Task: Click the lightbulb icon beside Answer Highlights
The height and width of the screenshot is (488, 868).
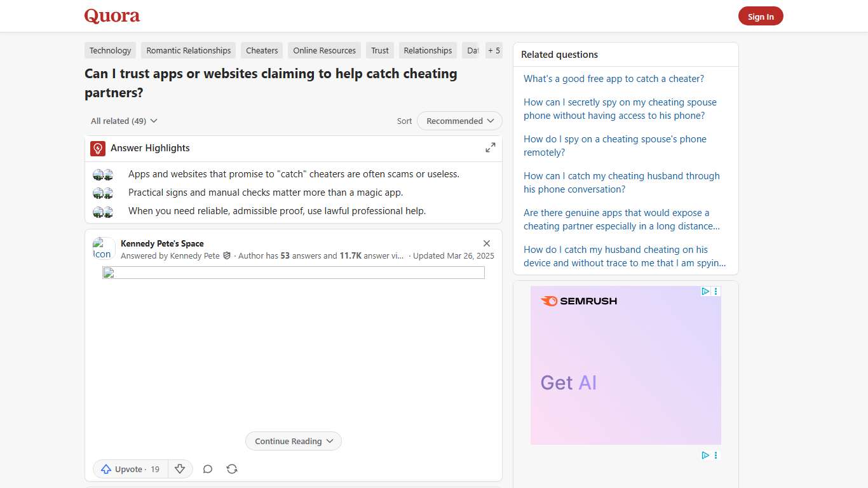Action: pos(97,148)
